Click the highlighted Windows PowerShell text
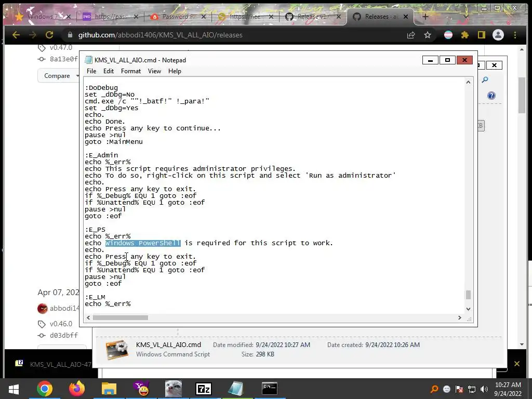The image size is (532, 399). tap(143, 243)
